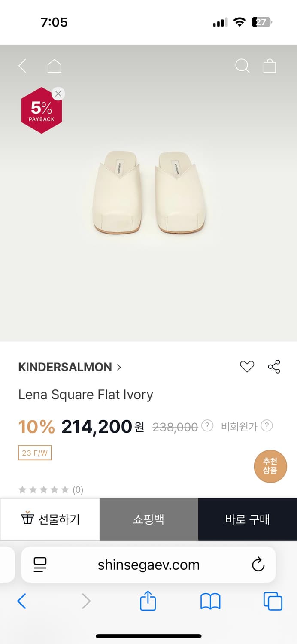The height and width of the screenshot is (644, 297).
Task: Open Safari bookmarks icon
Action: (x=210, y=601)
